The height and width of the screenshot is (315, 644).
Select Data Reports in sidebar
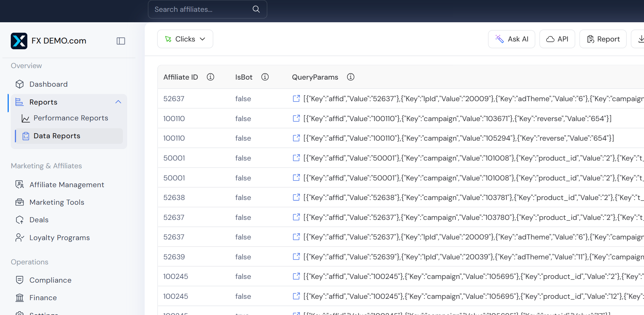pyautogui.click(x=57, y=136)
